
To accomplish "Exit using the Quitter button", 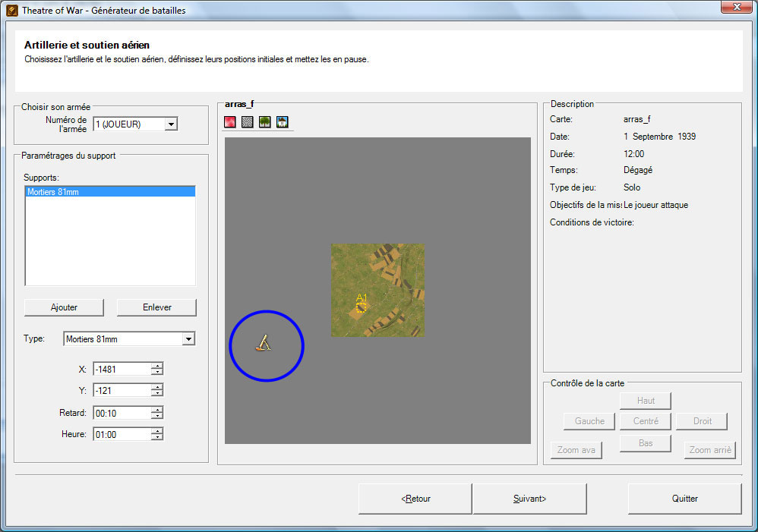I will pos(684,499).
